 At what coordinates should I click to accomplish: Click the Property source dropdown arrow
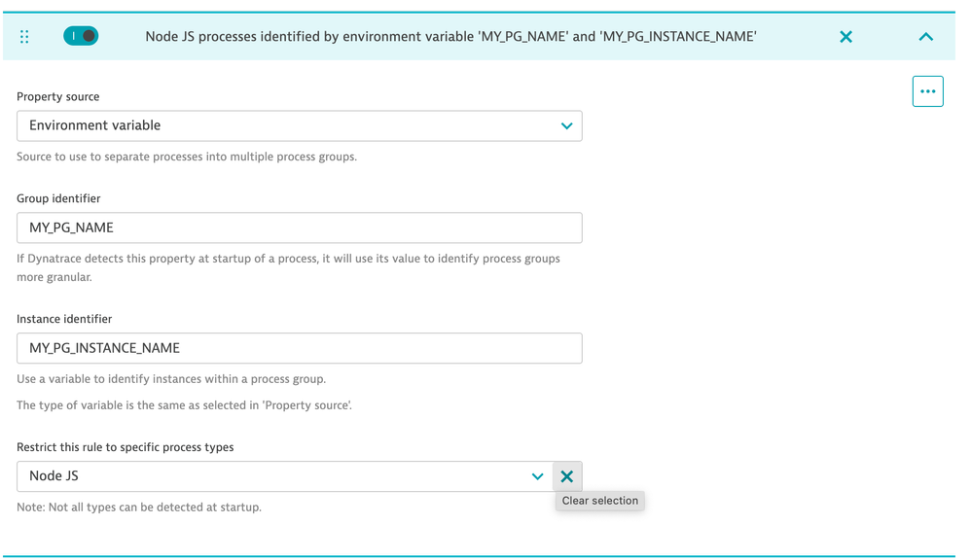(x=566, y=125)
